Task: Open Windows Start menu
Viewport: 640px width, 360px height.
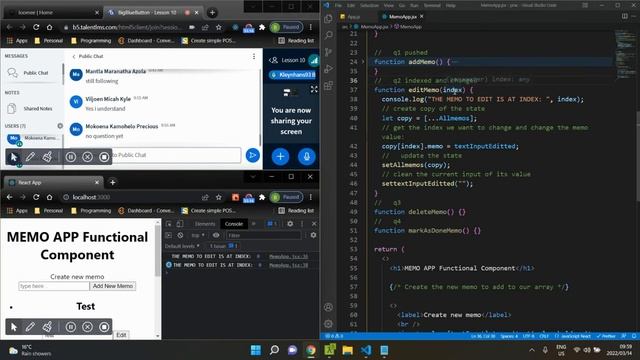Action: pos(256,350)
